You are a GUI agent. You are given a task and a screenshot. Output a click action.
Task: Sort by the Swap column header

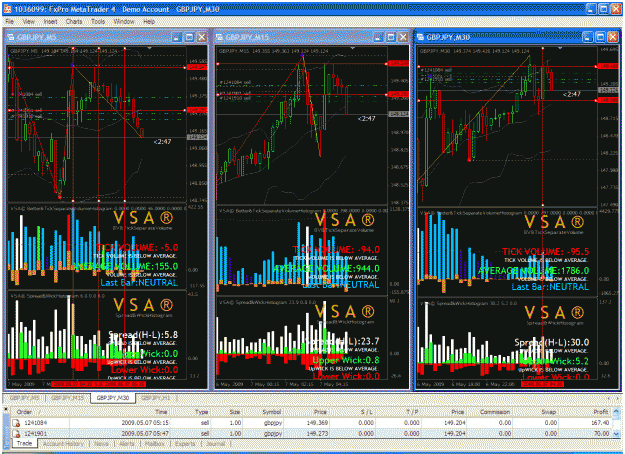click(x=536, y=412)
